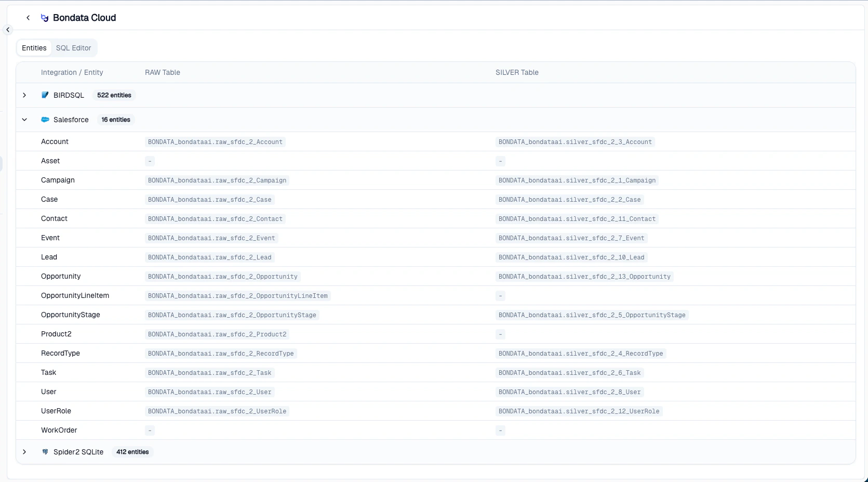Select the Opportunity entity row
Viewport: 868px width, 482px height.
(436, 276)
